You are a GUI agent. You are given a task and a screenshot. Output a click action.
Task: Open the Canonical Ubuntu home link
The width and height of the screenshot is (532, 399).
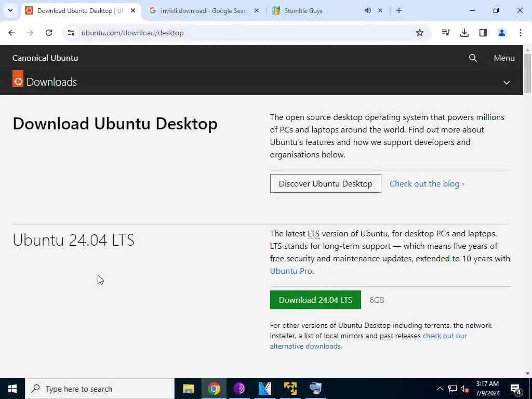pos(45,58)
